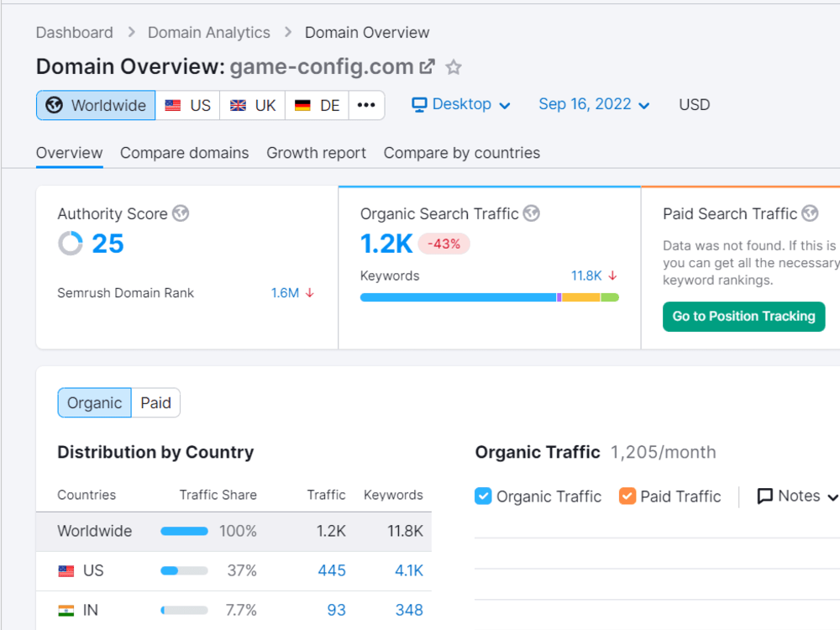Click Keywords column header
The height and width of the screenshot is (630, 840).
click(393, 495)
